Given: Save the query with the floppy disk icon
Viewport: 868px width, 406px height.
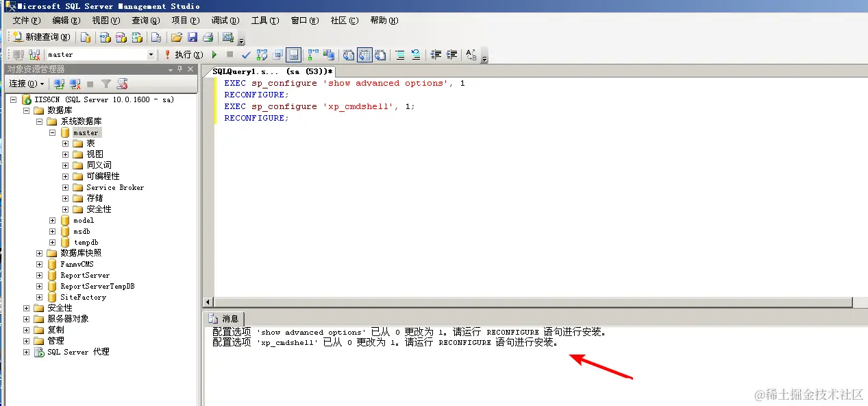Looking at the screenshot, I should [193, 37].
